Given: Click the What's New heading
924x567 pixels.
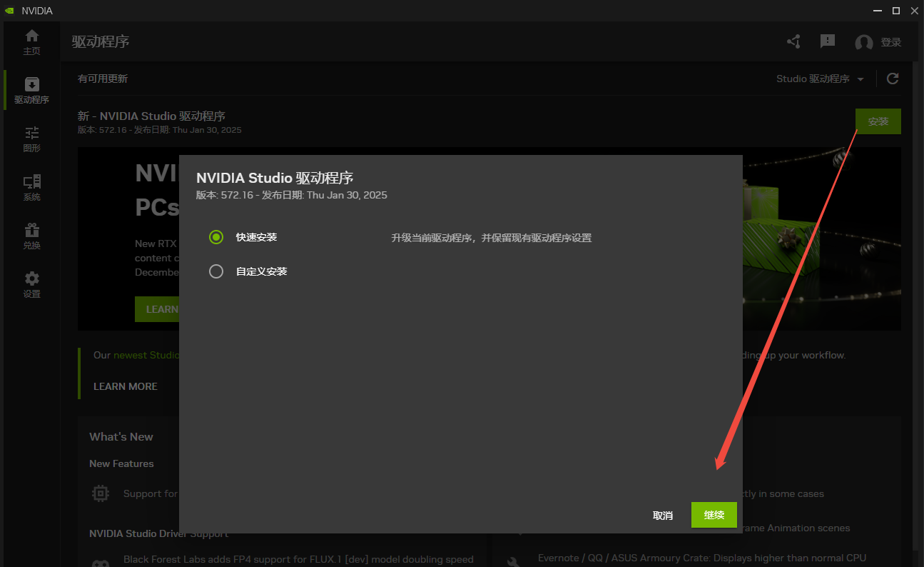Looking at the screenshot, I should tap(121, 437).
